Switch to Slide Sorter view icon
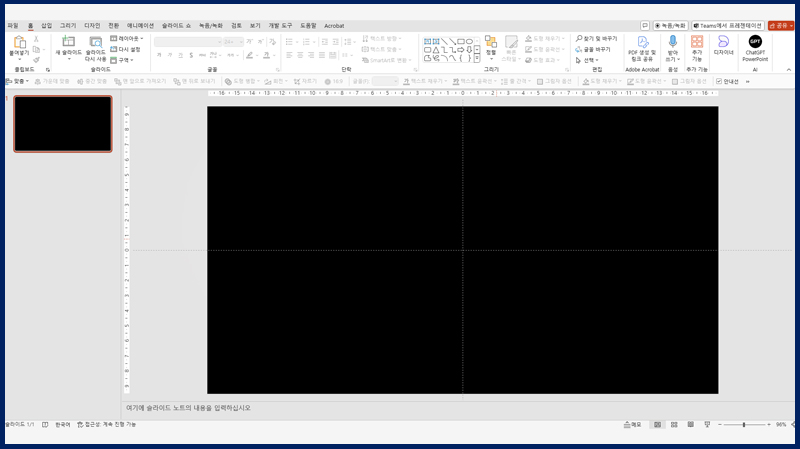 tap(674, 425)
